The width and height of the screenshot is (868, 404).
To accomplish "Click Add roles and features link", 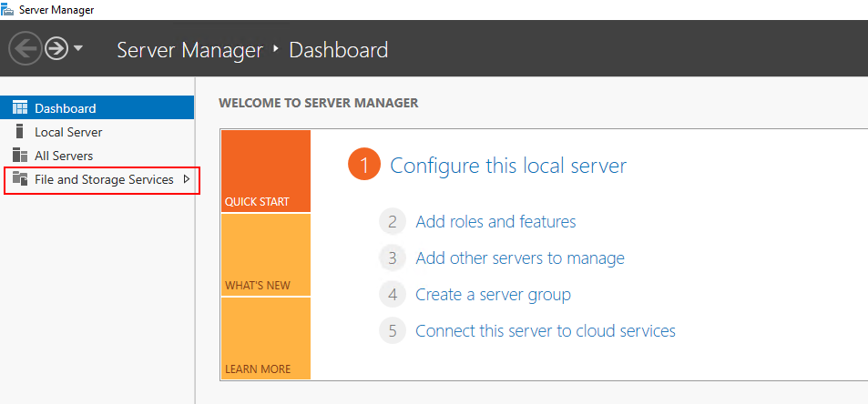I will coord(495,222).
